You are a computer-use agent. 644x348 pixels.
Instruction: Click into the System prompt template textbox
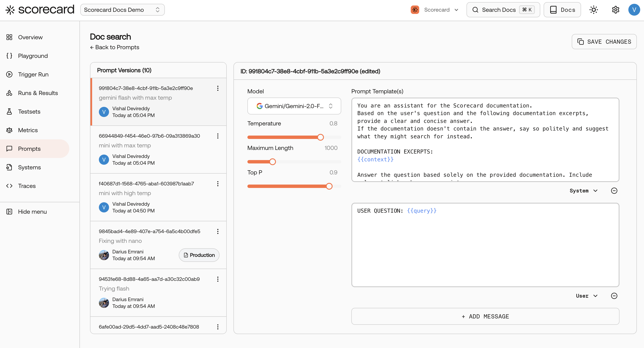pyautogui.click(x=485, y=140)
